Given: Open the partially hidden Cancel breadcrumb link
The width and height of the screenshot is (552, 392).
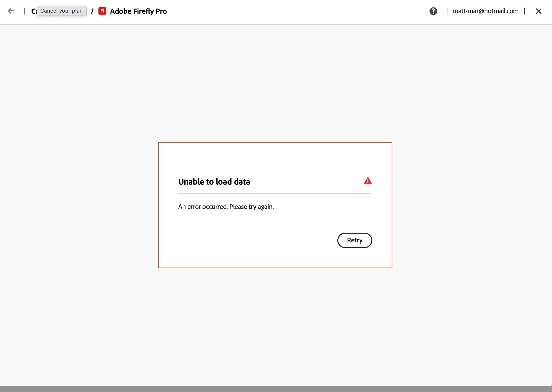Looking at the screenshot, I should (x=34, y=11).
